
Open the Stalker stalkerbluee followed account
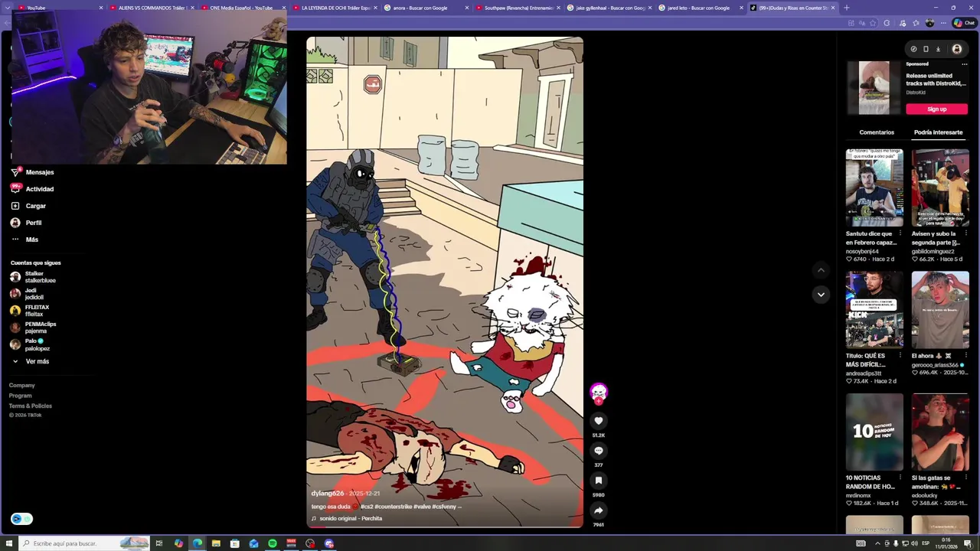point(32,277)
